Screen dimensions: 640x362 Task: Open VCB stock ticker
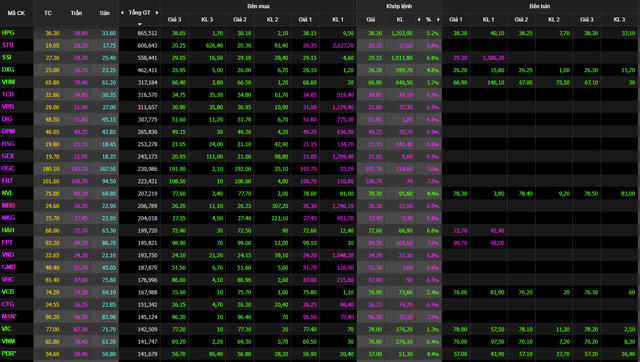tap(8, 292)
